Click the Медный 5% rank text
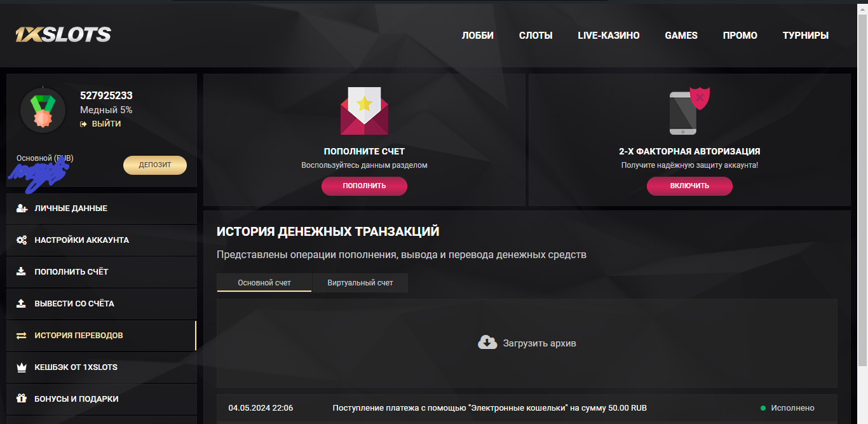 pyautogui.click(x=106, y=110)
